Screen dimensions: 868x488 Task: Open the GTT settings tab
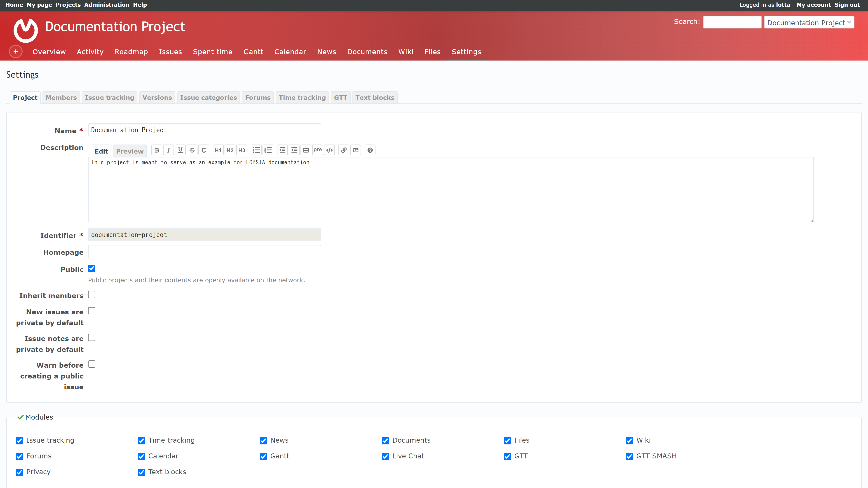point(340,98)
